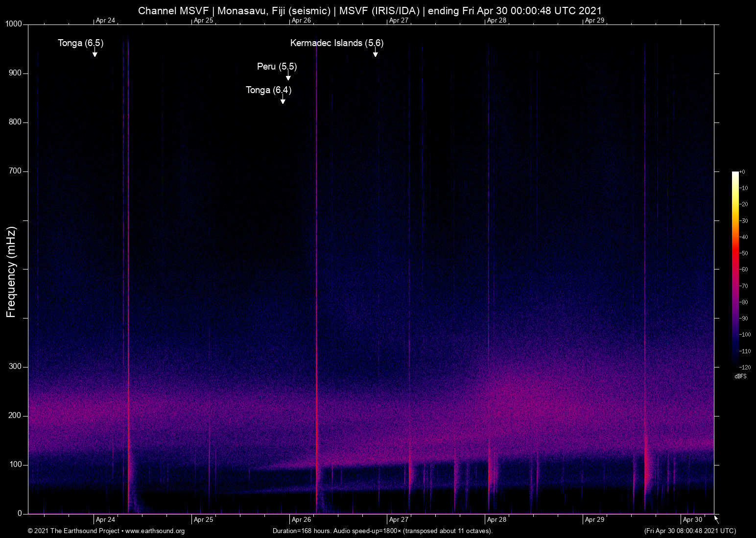The height and width of the screenshot is (538, 756).
Task: Select the Tonga (6.5) earthquake marker
Action: 81,43
